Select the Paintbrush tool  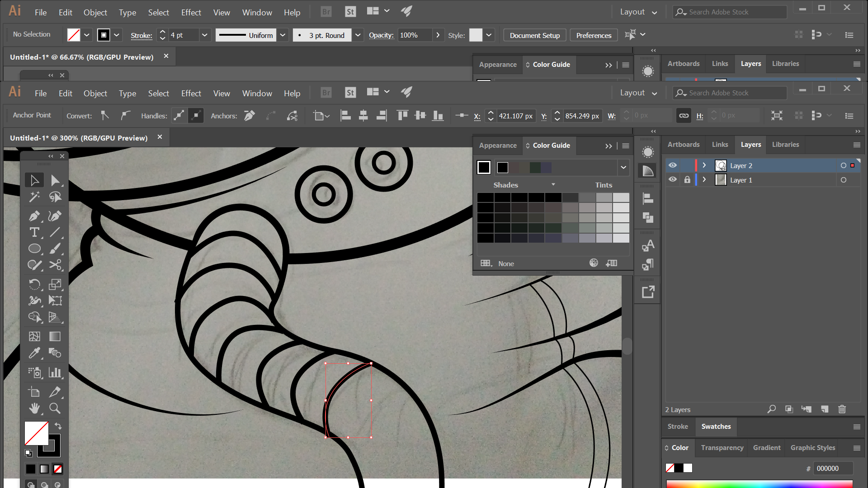(x=55, y=249)
